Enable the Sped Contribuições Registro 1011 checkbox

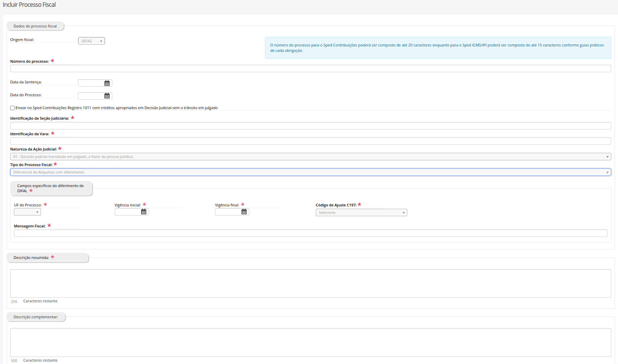tap(13, 108)
